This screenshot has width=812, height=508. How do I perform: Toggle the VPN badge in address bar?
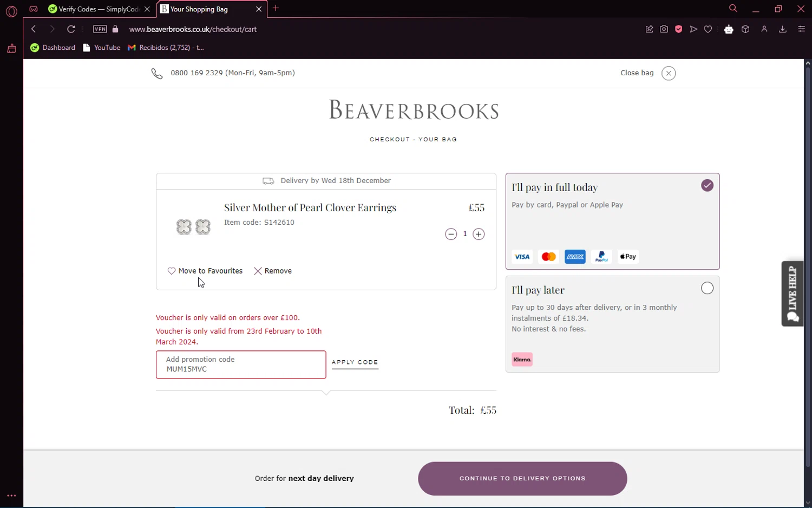[100, 29]
